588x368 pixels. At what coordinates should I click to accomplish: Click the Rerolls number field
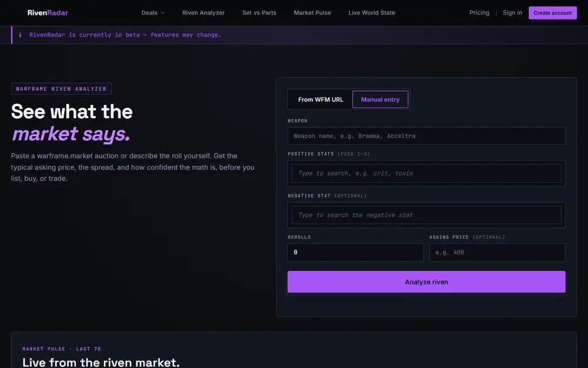[356, 253]
